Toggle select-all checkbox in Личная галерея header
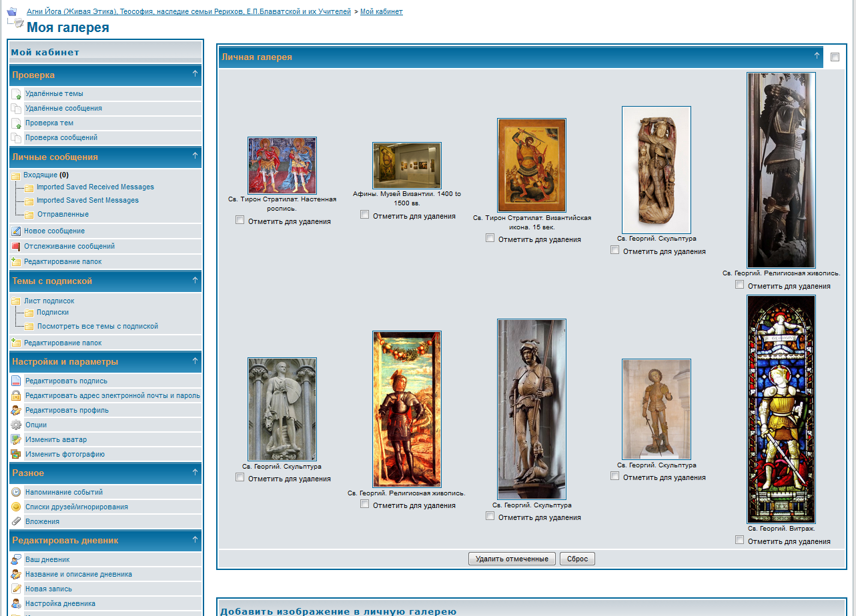Screen dimensions: 856x616 click(x=835, y=57)
